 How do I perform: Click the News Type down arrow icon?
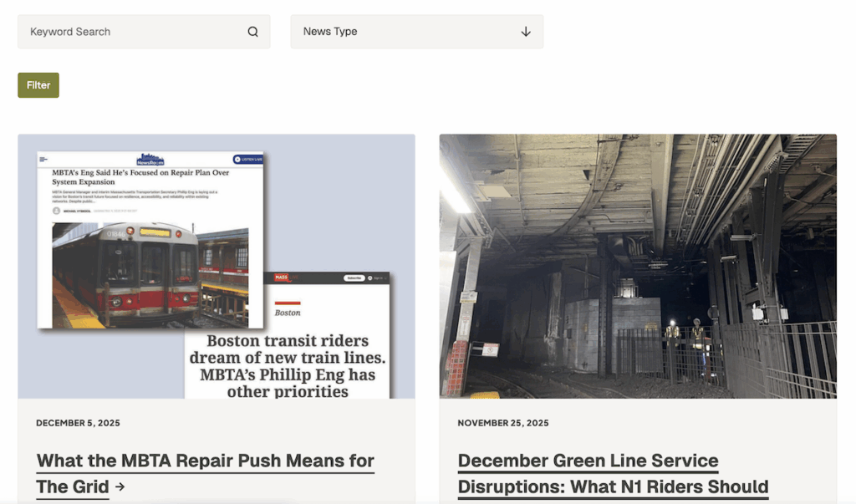pyautogui.click(x=526, y=32)
